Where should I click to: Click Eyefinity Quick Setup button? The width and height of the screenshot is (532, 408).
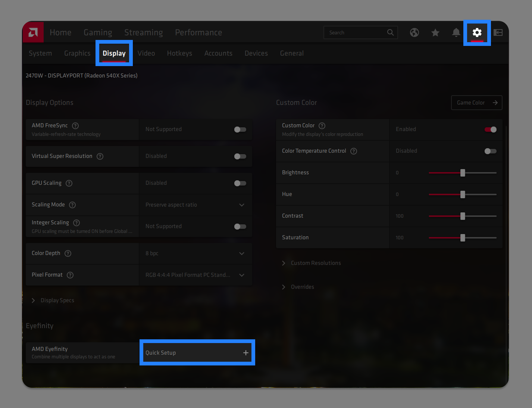point(197,353)
